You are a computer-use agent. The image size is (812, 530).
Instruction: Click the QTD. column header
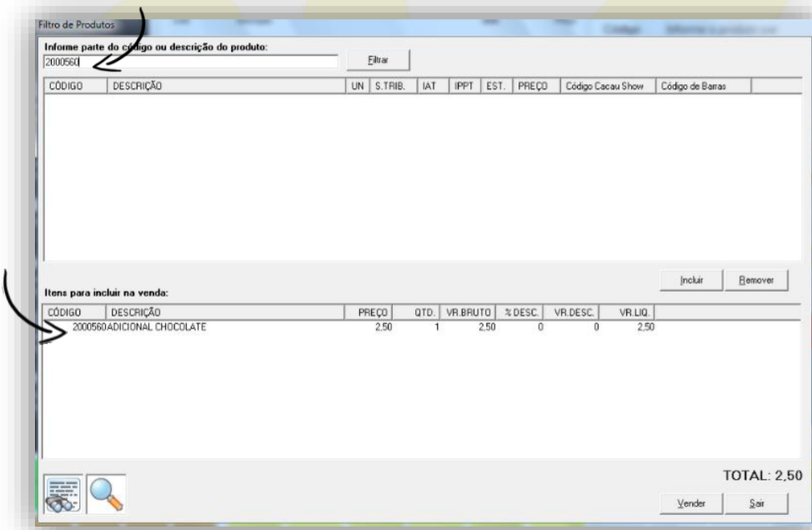coord(416,312)
